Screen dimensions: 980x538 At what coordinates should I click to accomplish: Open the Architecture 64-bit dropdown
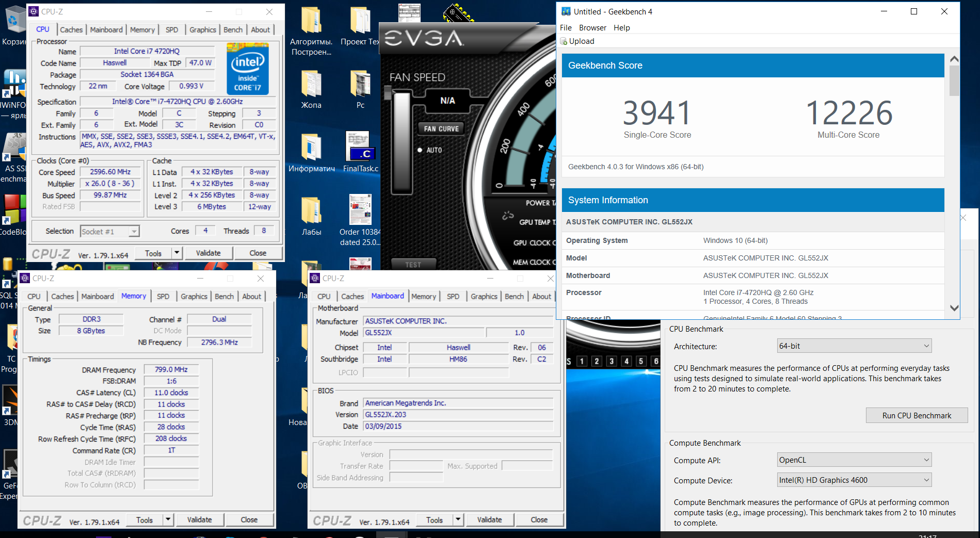[854, 346]
